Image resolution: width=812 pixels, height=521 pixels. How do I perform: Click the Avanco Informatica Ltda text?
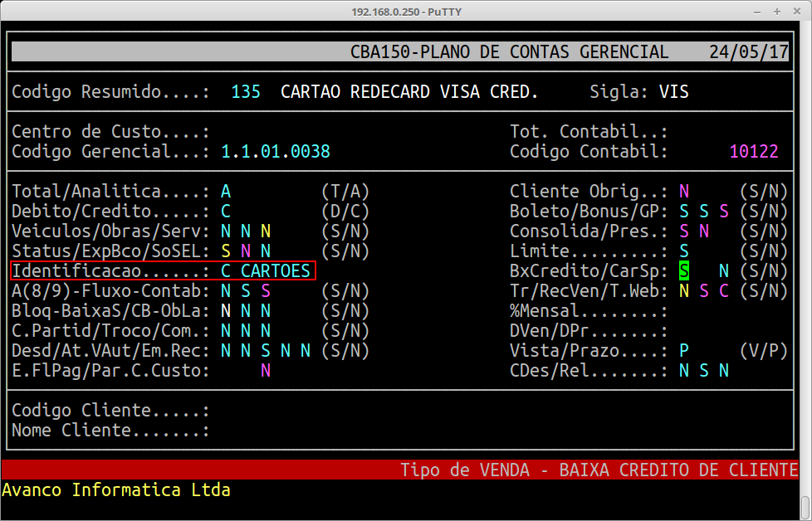116,489
